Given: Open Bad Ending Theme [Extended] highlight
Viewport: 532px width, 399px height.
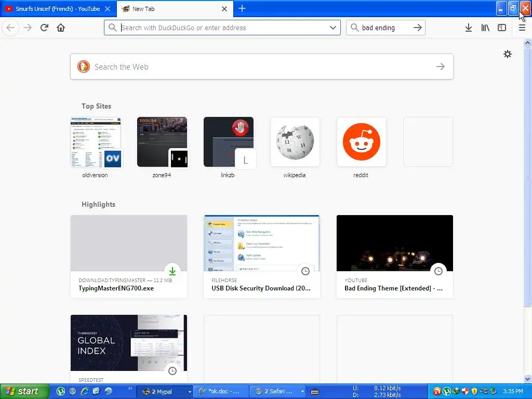Looking at the screenshot, I should pos(395,257).
